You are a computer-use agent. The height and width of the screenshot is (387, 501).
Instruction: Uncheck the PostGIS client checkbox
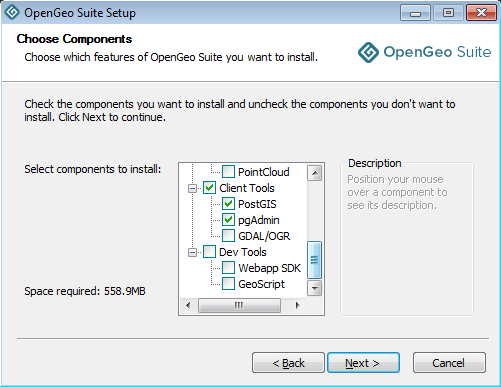coord(228,204)
